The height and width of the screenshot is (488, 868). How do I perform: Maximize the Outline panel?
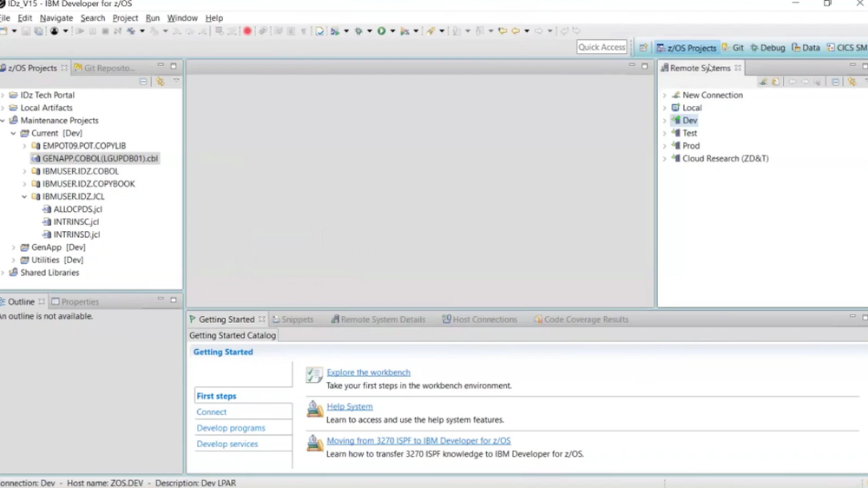174,300
